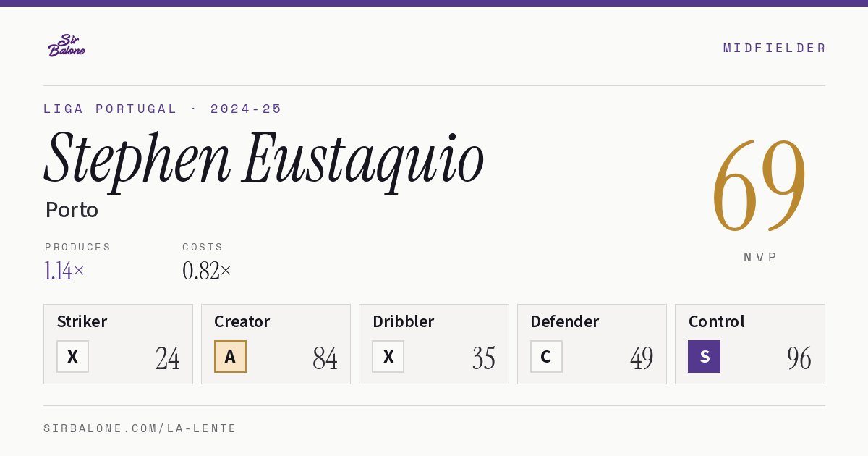Click the club name Porto
The width and height of the screenshot is (868, 456).
pyautogui.click(x=72, y=210)
